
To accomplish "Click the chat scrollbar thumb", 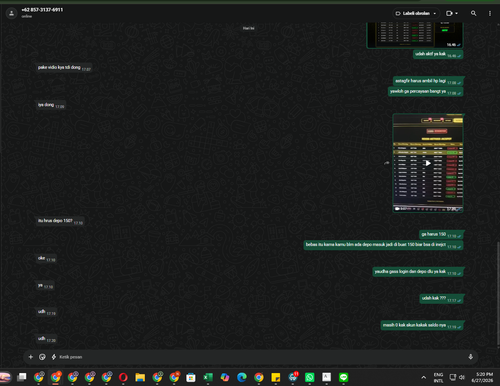I will pyautogui.click(x=498, y=294).
